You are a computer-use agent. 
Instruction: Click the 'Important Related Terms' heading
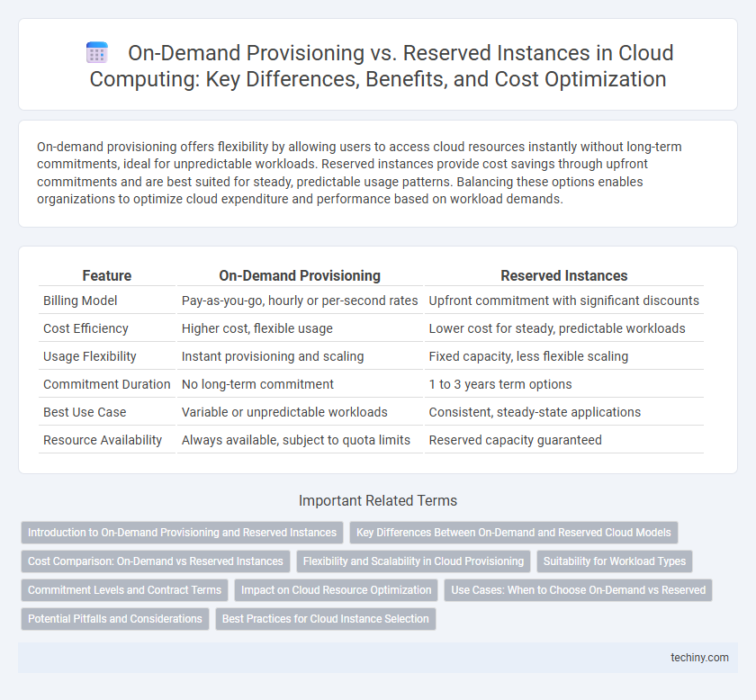click(x=377, y=500)
